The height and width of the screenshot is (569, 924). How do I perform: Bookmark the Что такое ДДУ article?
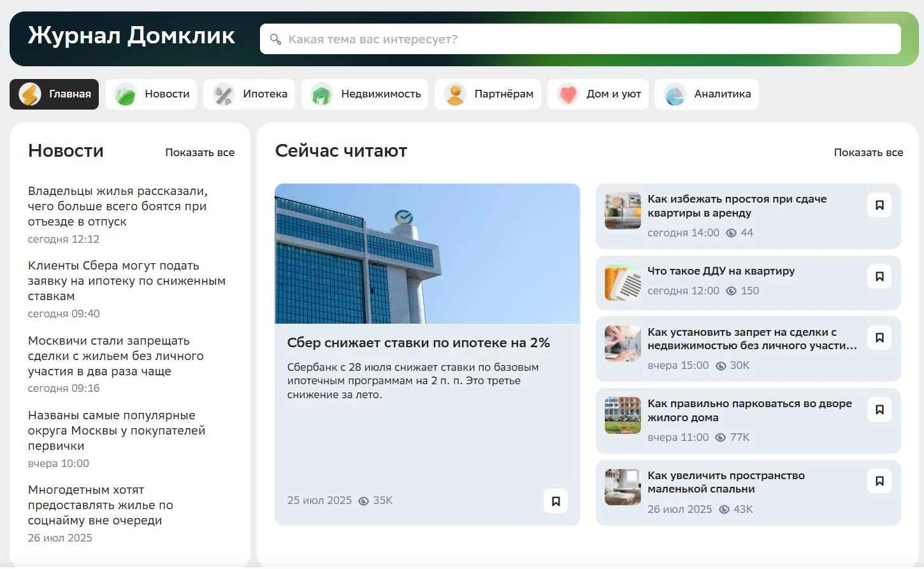tap(879, 277)
